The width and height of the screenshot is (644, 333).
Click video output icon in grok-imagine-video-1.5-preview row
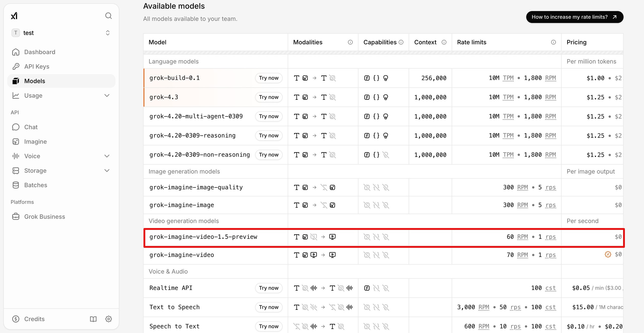pyautogui.click(x=332, y=237)
